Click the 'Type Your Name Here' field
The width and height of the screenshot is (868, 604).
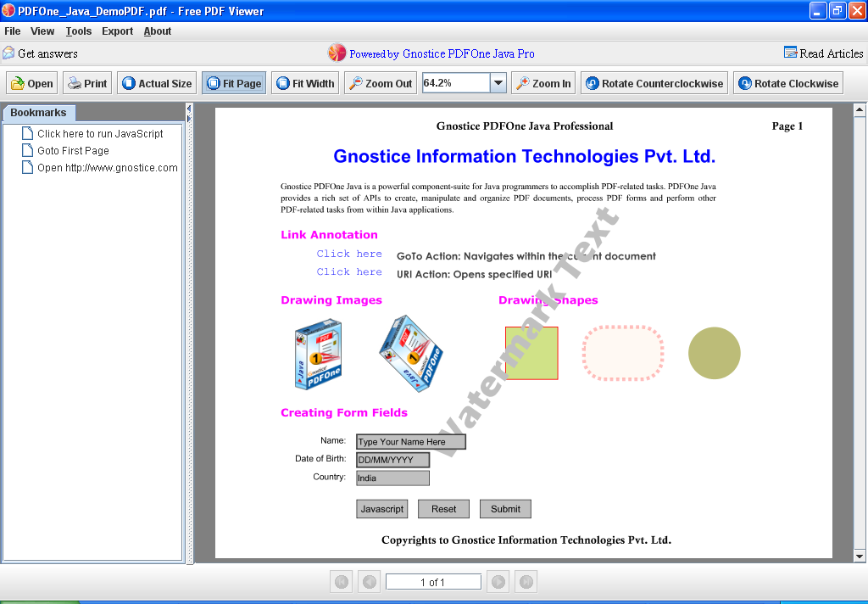[x=411, y=442]
